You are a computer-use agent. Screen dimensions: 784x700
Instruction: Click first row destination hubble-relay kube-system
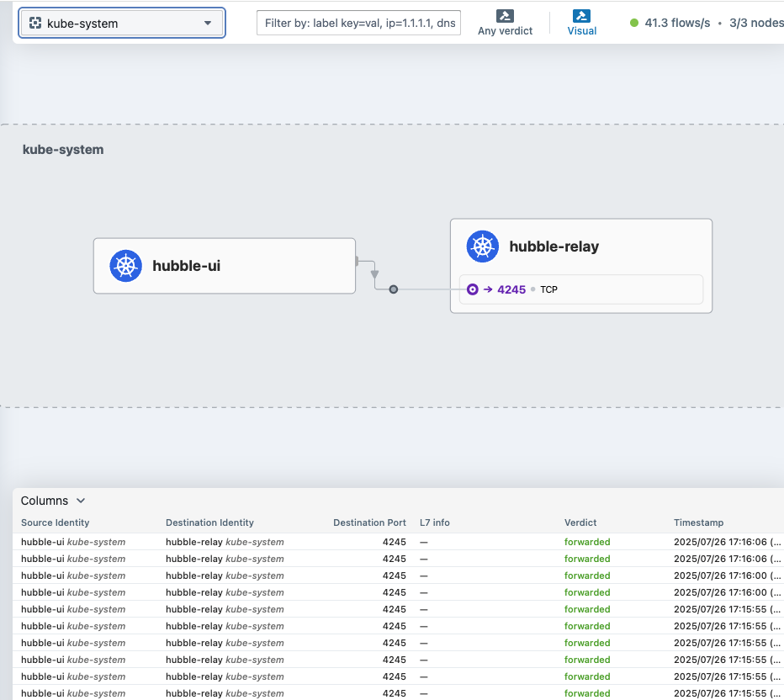point(225,542)
